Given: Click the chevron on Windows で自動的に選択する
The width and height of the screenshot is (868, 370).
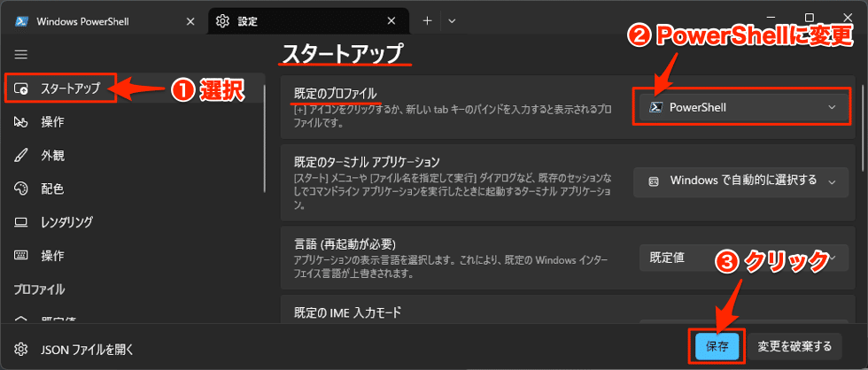Looking at the screenshot, I should [x=832, y=181].
